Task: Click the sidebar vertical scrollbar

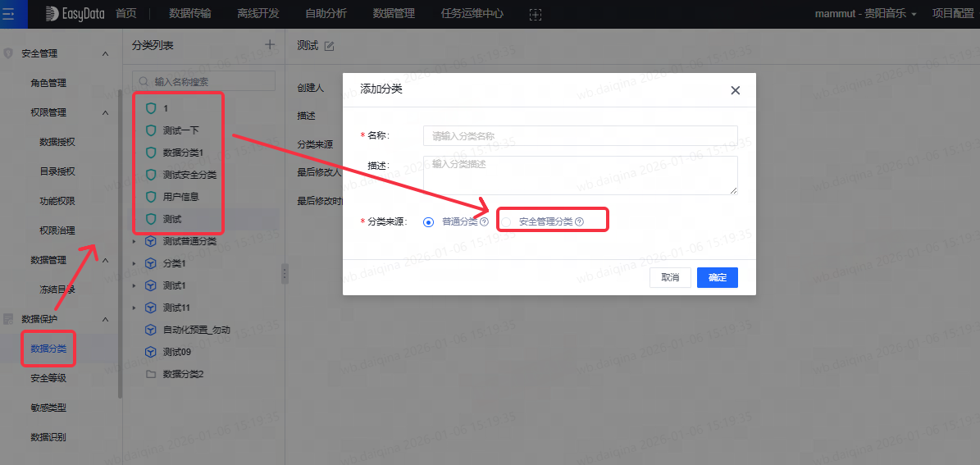Action: click(x=120, y=244)
